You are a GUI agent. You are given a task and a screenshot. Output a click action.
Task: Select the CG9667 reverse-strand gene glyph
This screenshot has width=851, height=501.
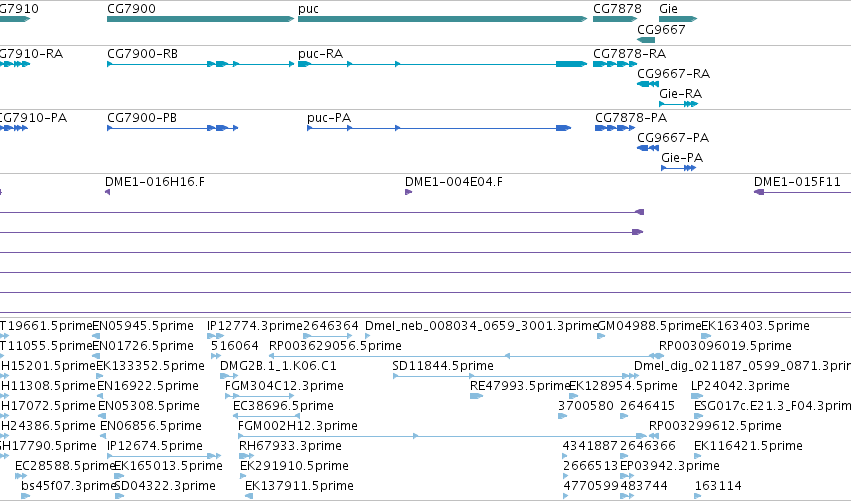coord(646,40)
